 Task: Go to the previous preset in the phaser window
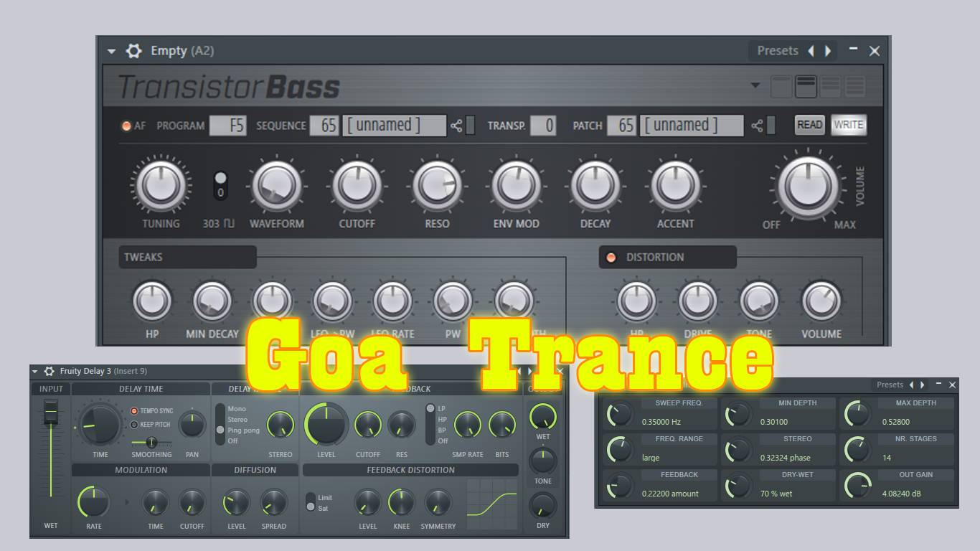912,385
